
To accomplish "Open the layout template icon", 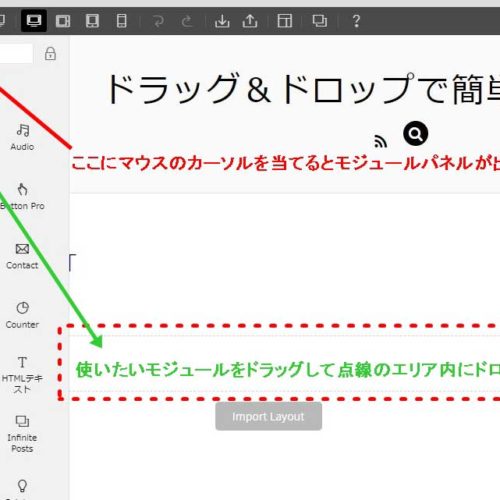I will pyautogui.click(x=285, y=21).
